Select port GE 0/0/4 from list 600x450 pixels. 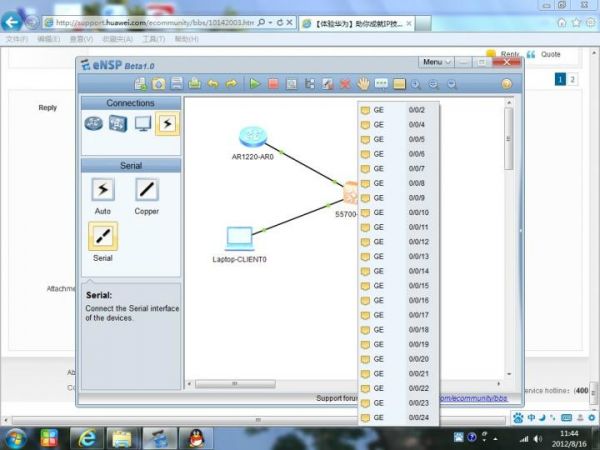coord(398,125)
